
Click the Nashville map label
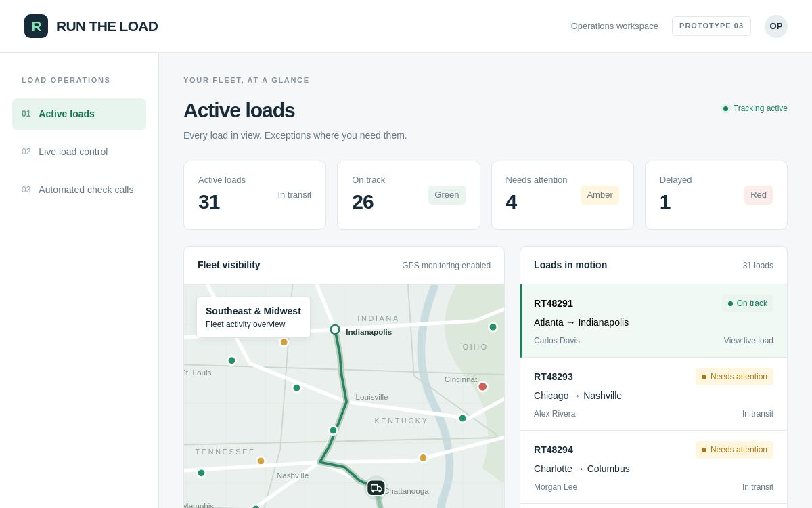(292, 475)
